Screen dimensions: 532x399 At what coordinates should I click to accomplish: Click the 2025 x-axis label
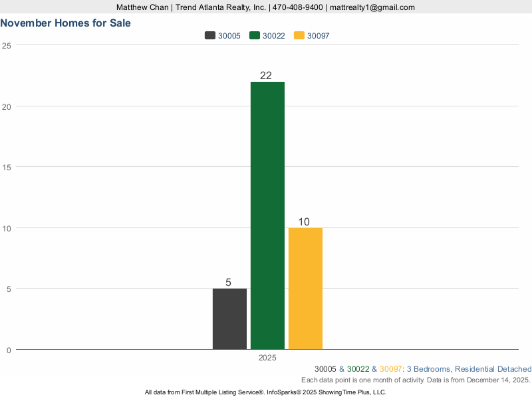point(267,358)
